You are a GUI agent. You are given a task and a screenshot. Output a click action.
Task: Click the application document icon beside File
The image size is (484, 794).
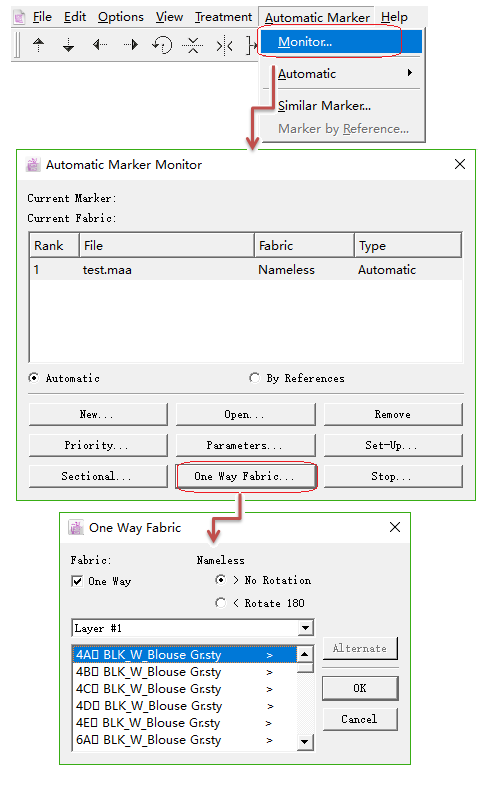pyautogui.click(x=19, y=18)
